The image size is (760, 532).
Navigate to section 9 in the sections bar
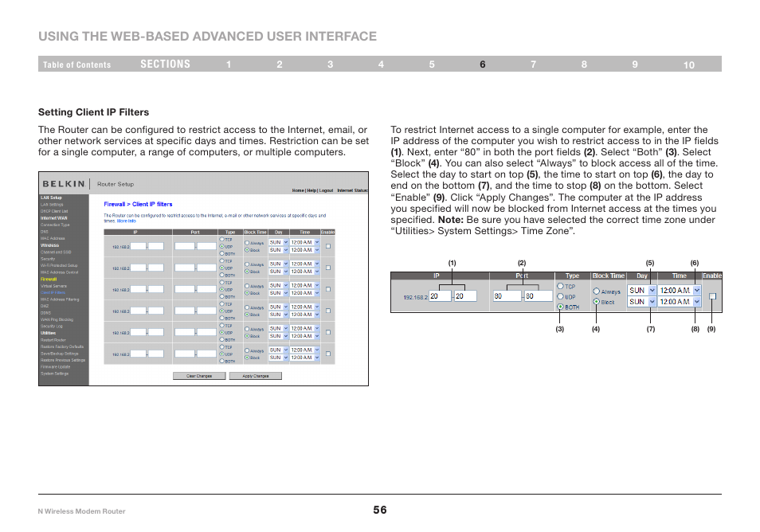click(x=635, y=65)
